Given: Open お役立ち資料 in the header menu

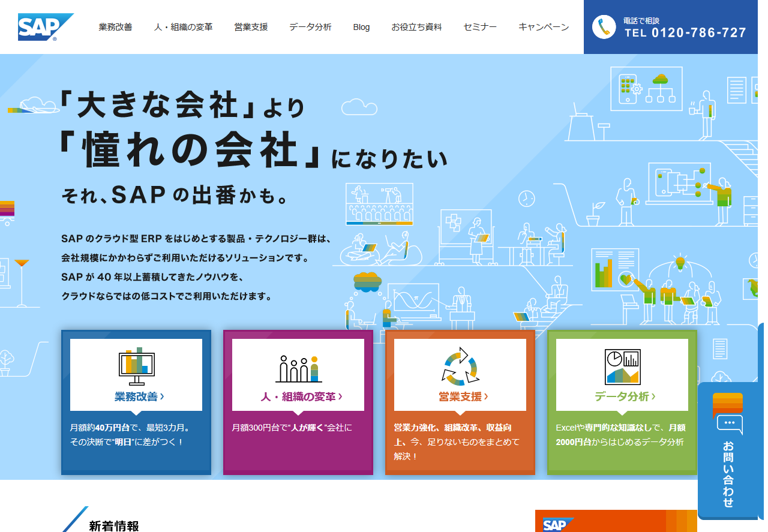Looking at the screenshot, I should [416, 27].
